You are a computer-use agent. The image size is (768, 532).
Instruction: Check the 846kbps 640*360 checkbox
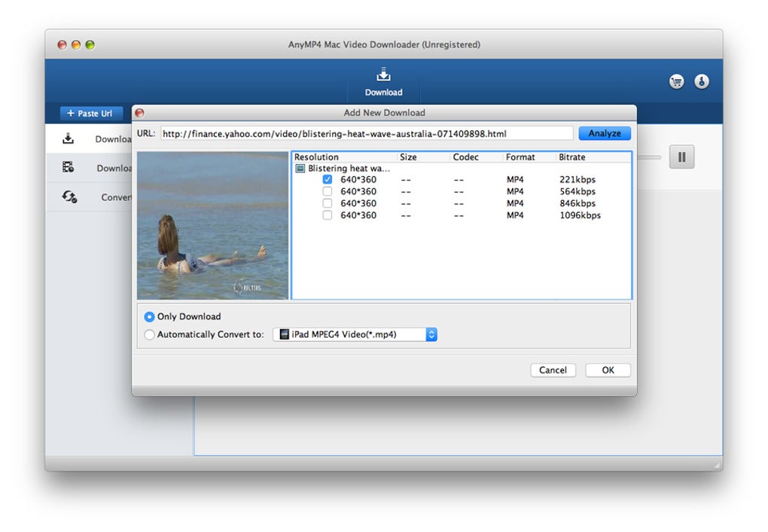[328, 203]
